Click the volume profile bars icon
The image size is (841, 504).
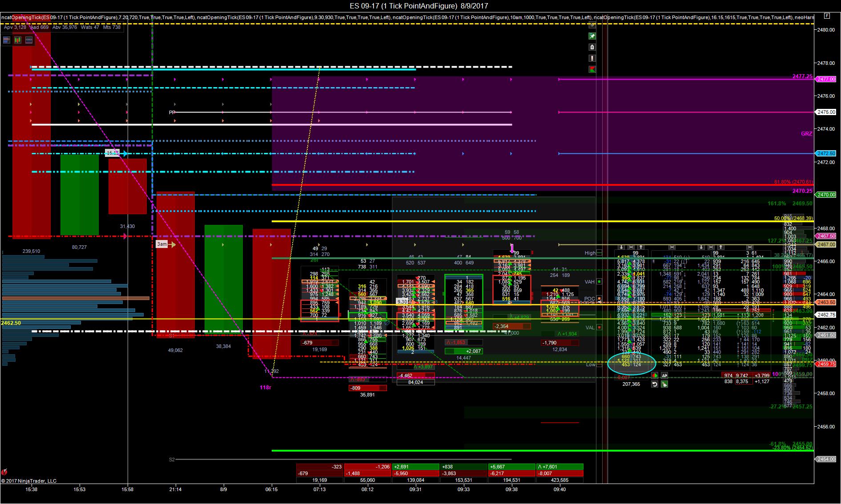7,40
